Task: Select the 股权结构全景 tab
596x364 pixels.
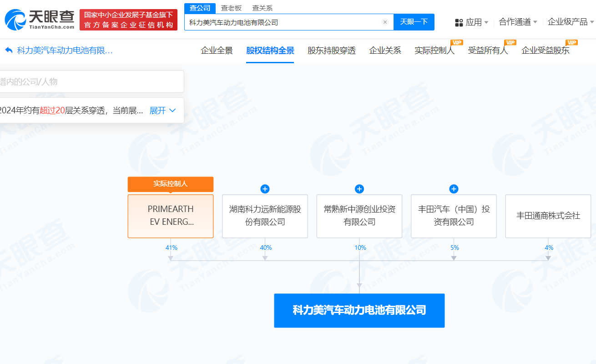Action: pyautogui.click(x=270, y=51)
